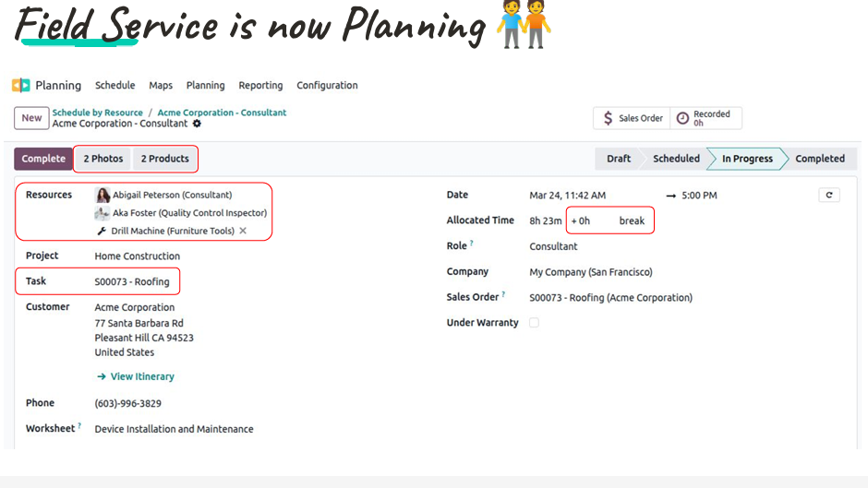Viewport: 868px width, 488px height.
Task: Click the New button
Action: point(31,118)
